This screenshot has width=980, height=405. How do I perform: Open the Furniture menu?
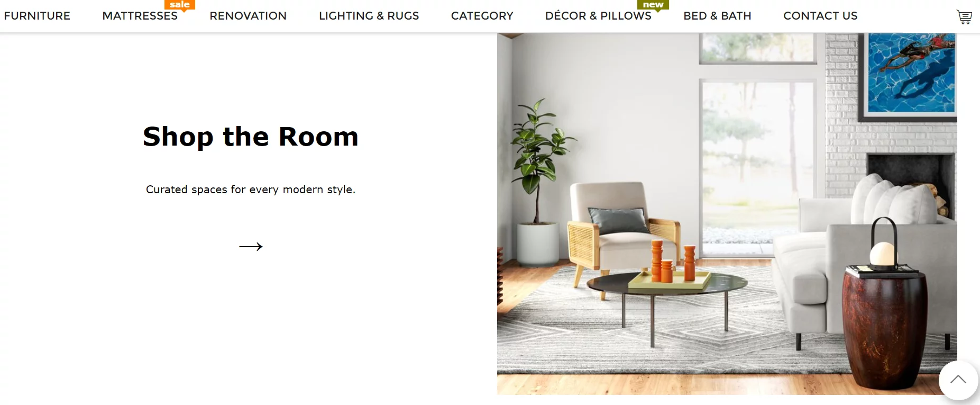37,16
